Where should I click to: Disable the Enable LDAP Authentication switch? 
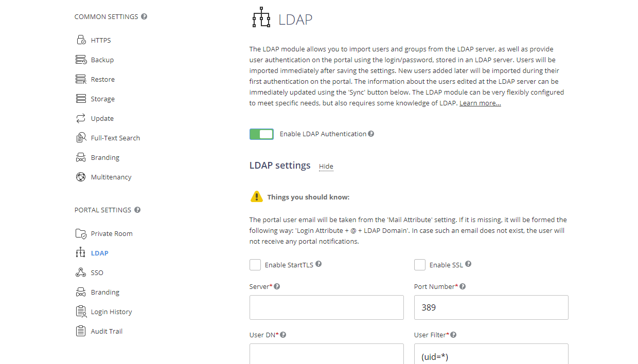(x=261, y=134)
